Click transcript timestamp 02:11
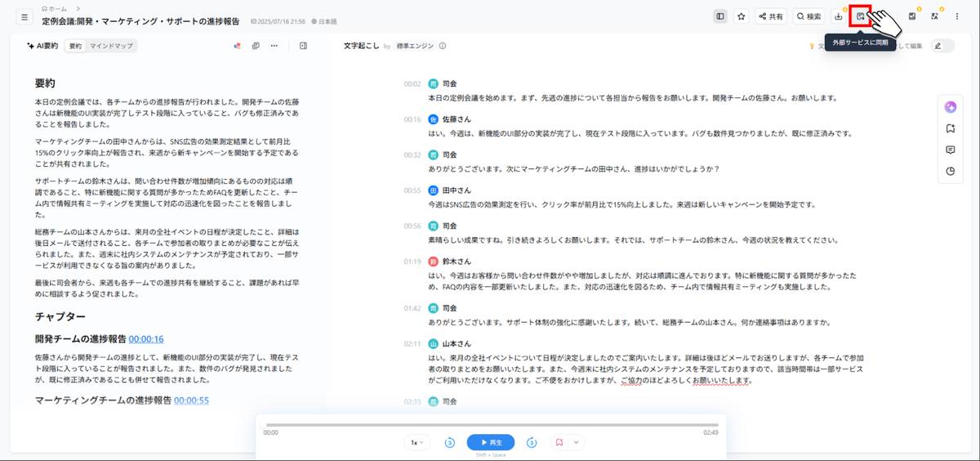 point(412,344)
